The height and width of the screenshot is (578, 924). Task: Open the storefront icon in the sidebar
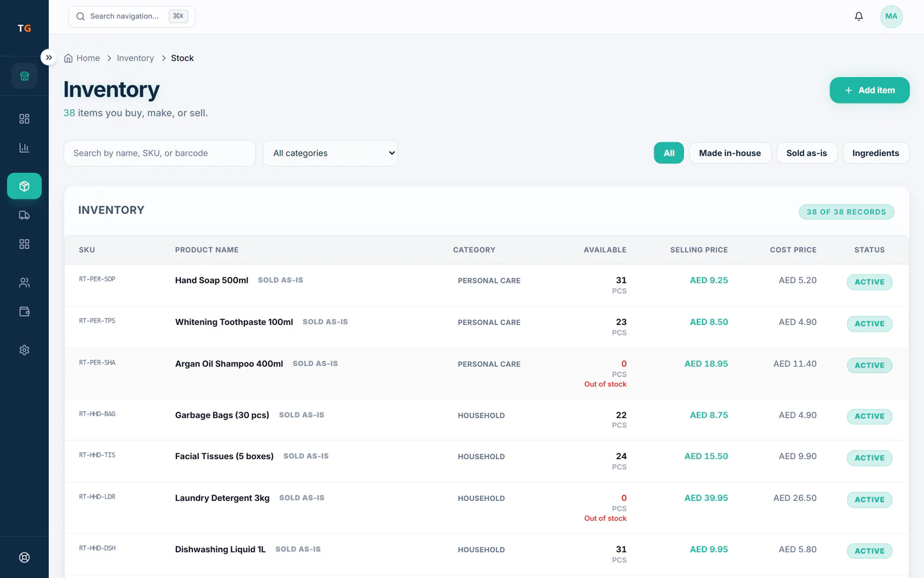pyautogui.click(x=24, y=76)
